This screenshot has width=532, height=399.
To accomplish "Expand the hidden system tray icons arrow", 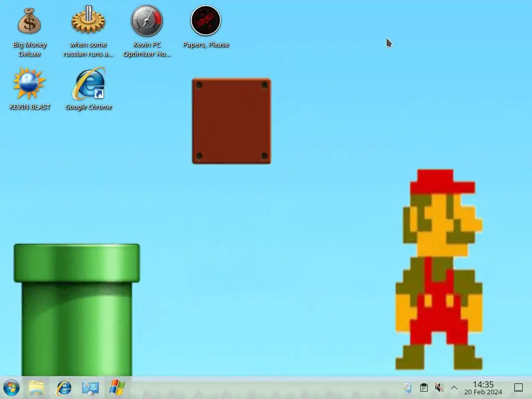I will pos(454,388).
